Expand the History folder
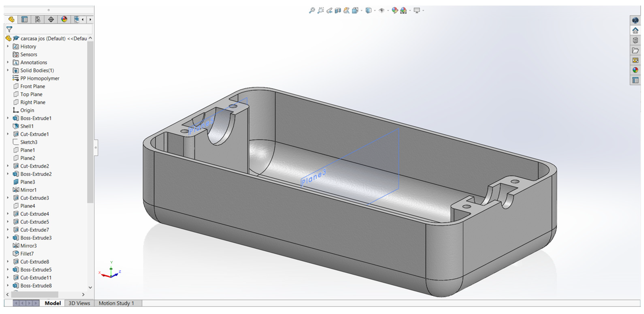644x314 pixels. (x=8, y=46)
